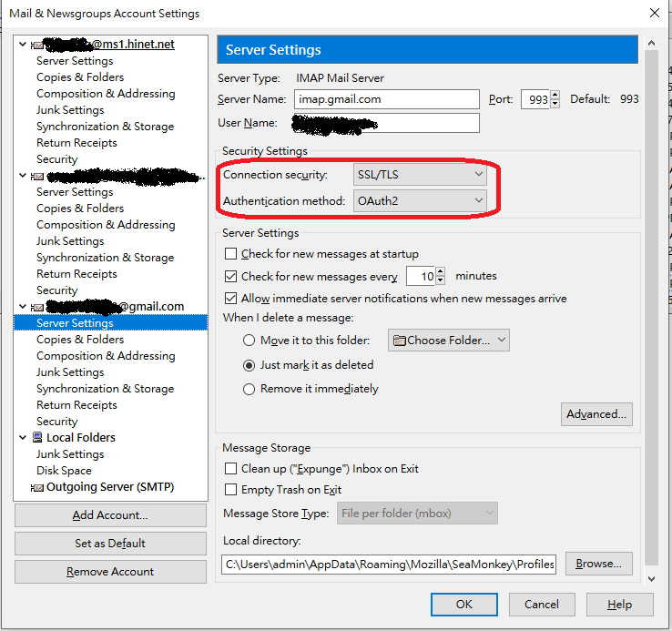Enable Empty Trash on Exit checkbox
This screenshot has width=672, height=631.
(x=230, y=490)
